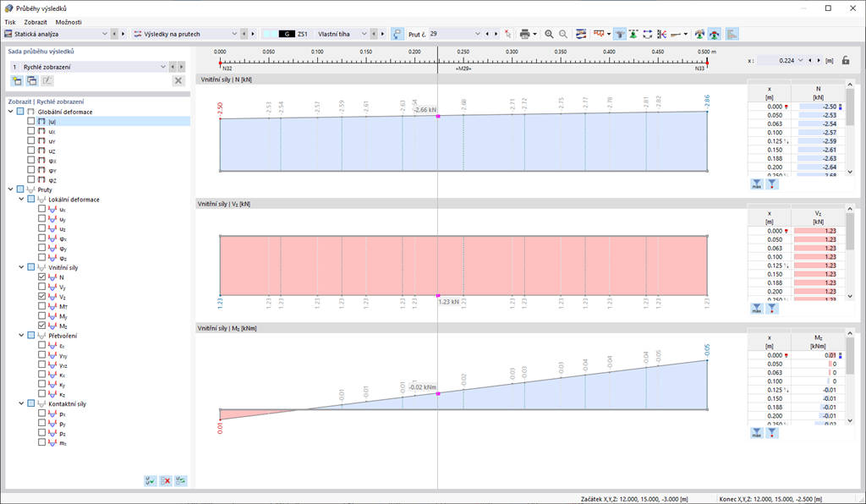
Task: Enable the MT internal force checkbox
Action: pos(42,306)
